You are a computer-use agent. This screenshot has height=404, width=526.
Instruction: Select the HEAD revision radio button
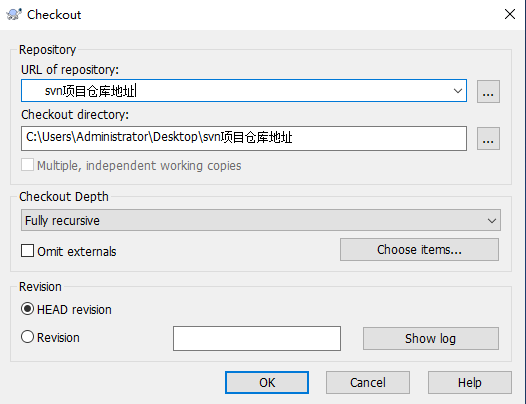point(27,309)
